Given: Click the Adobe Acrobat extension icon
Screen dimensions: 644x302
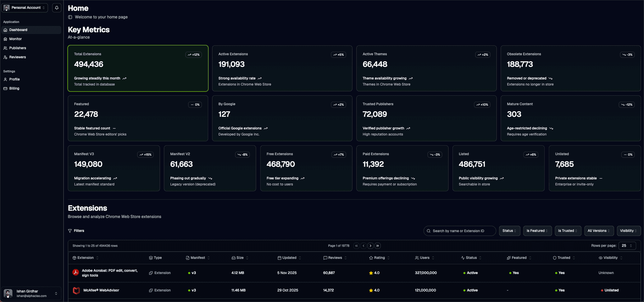Looking at the screenshot, I should coord(76,272).
